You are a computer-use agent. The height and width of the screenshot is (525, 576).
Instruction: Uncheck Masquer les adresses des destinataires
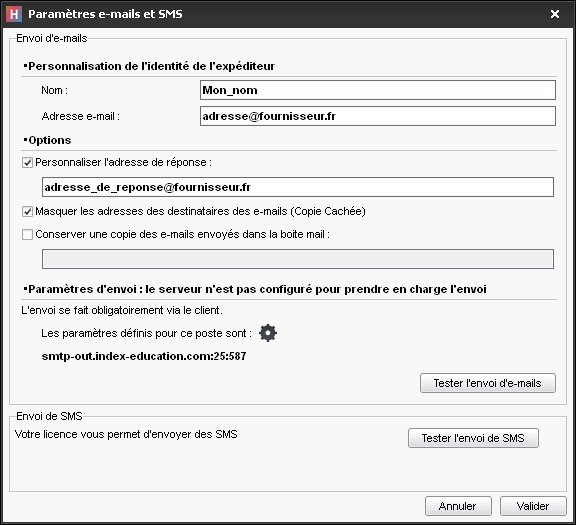[28, 212]
